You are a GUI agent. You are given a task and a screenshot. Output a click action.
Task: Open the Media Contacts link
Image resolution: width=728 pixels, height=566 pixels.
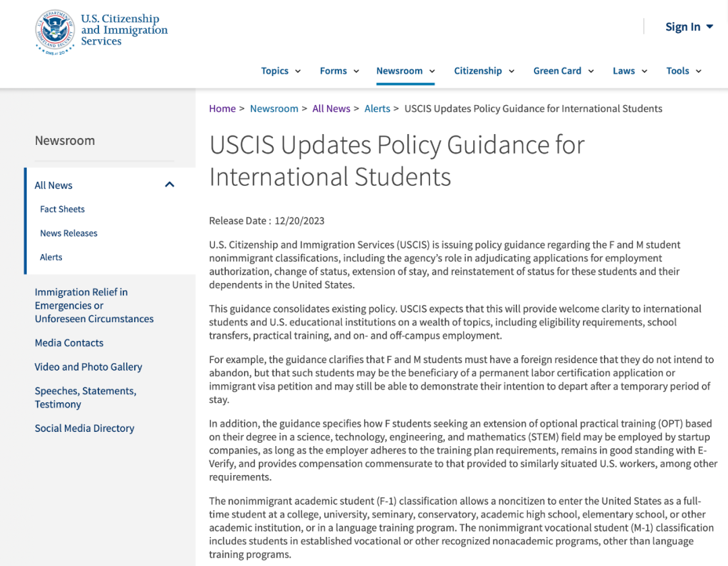(x=69, y=343)
